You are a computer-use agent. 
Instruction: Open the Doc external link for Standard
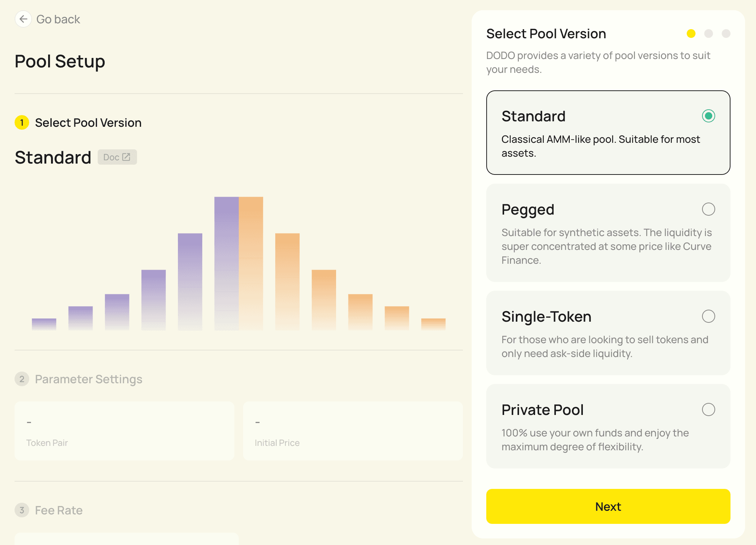tap(116, 157)
